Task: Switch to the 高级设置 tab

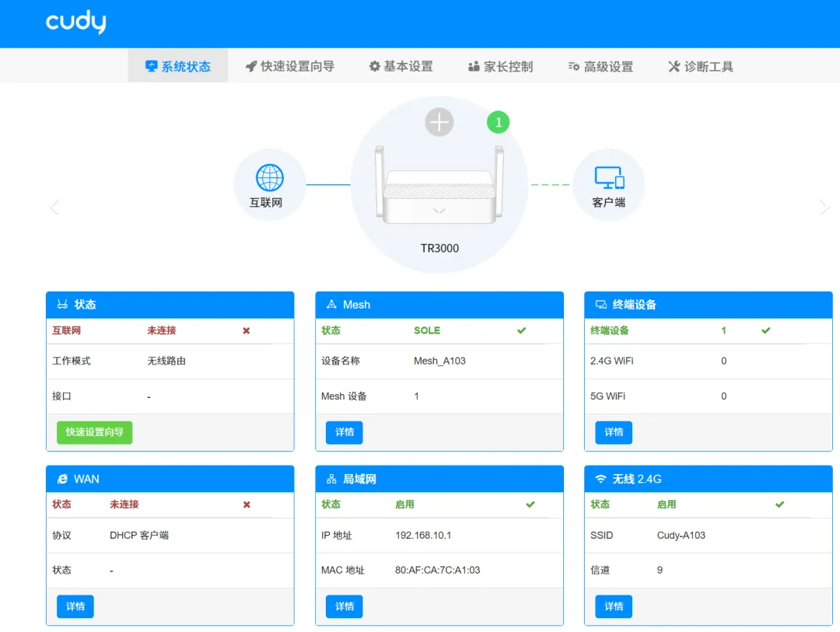Action: click(x=600, y=66)
